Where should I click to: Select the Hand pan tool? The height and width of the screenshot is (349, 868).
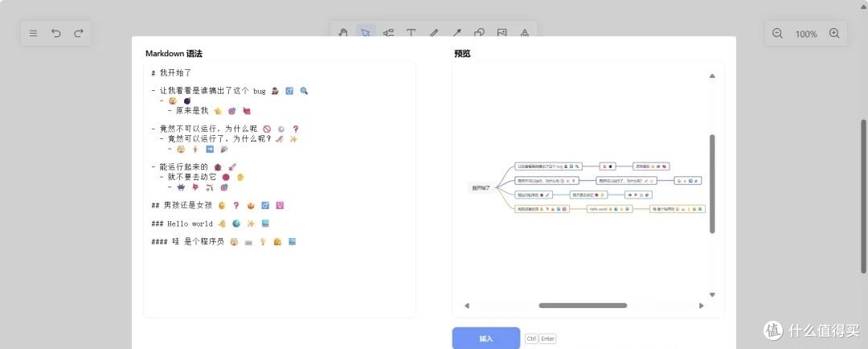(x=343, y=33)
